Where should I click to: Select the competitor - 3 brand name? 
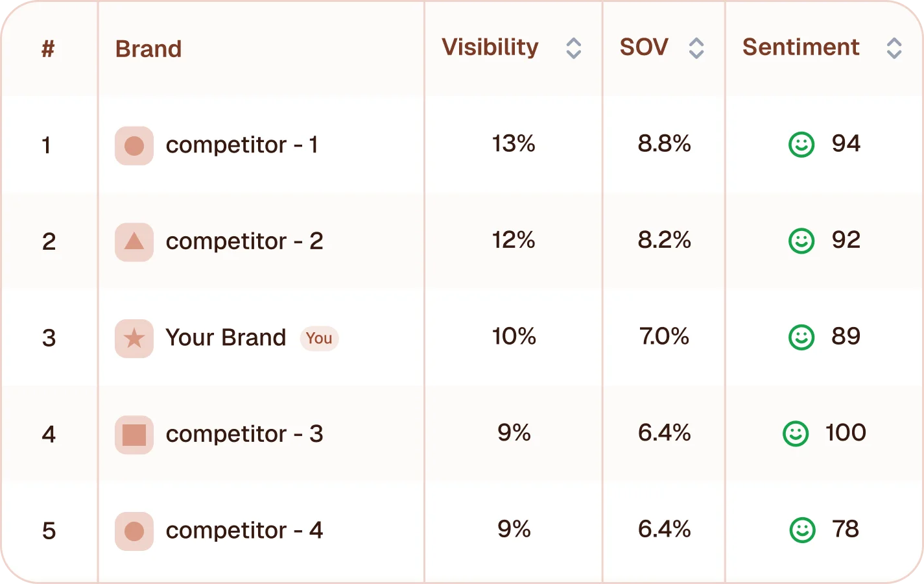[x=244, y=434]
